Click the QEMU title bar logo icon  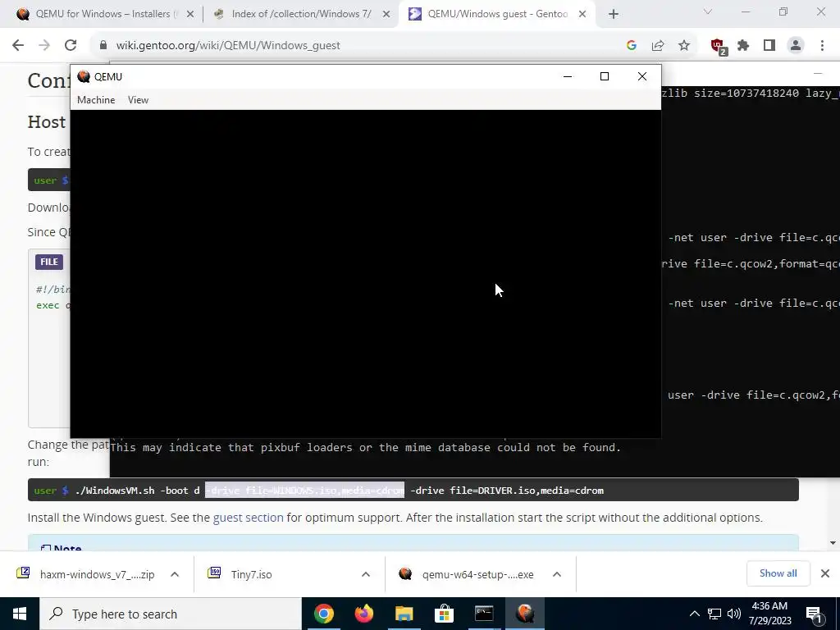pyautogui.click(x=84, y=76)
